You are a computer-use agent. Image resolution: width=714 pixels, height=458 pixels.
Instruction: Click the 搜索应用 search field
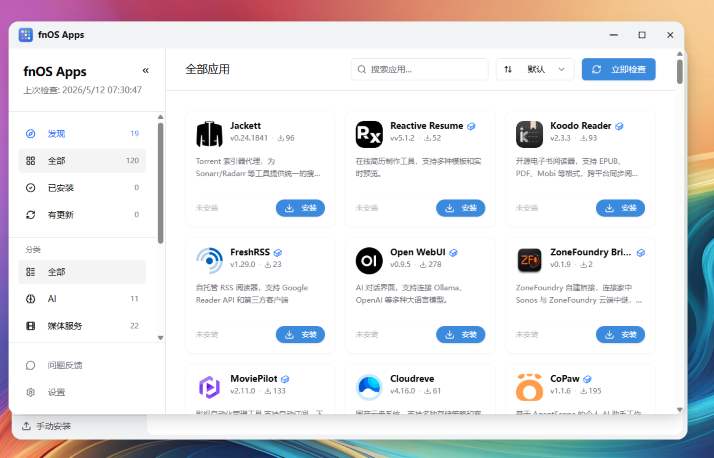[x=419, y=69]
